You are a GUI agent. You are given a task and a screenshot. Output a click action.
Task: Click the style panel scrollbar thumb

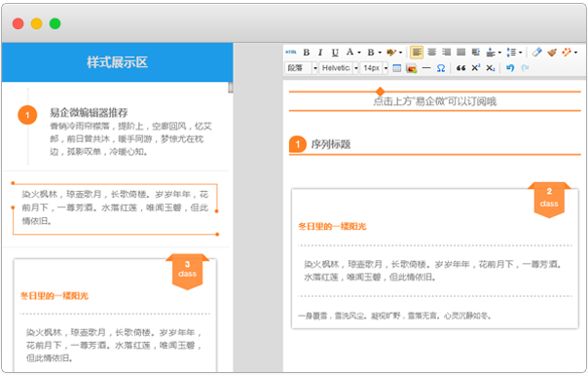[x=231, y=87]
